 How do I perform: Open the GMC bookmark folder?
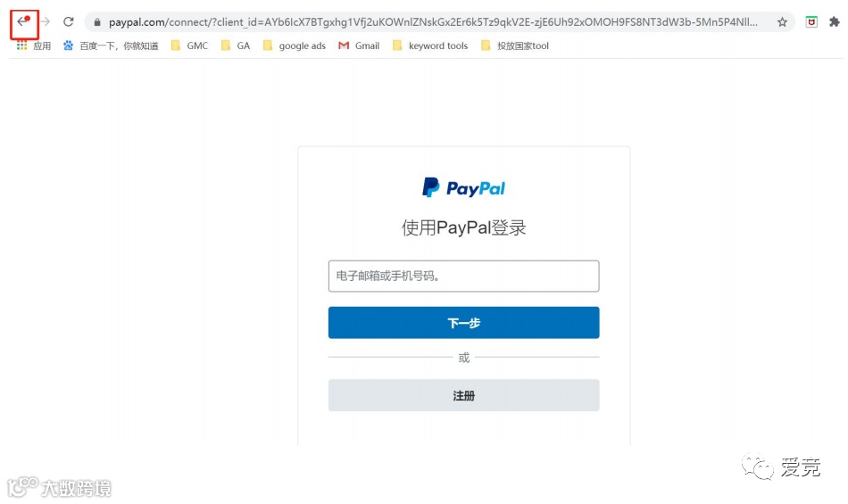[189, 45]
